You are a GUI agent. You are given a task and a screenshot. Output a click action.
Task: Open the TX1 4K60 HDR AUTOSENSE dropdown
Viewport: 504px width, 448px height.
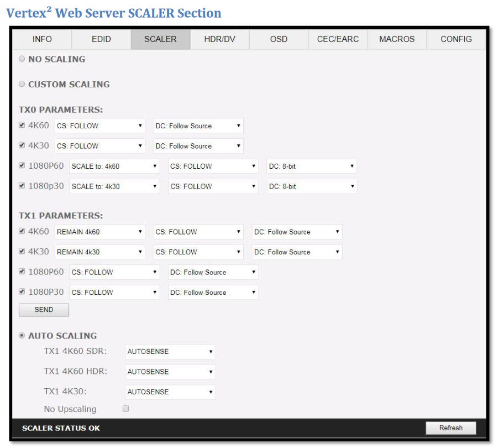(x=170, y=372)
